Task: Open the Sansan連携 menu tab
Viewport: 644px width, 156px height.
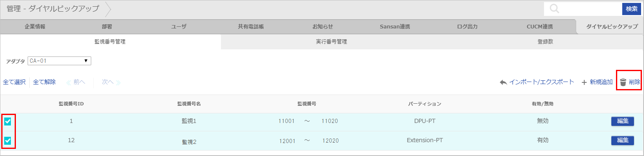Action: coord(395,26)
